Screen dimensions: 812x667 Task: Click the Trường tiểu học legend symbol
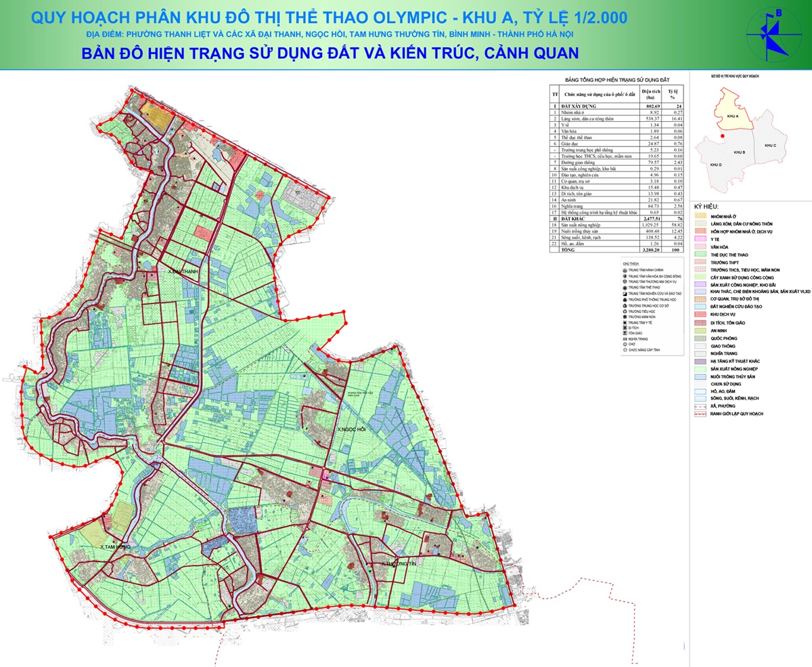[x=624, y=311]
